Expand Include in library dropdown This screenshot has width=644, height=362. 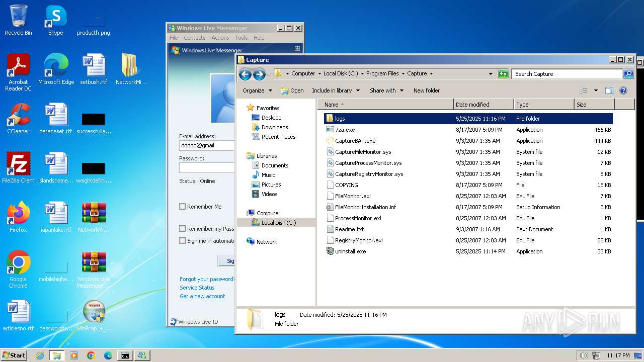pyautogui.click(x=336, y=90)
